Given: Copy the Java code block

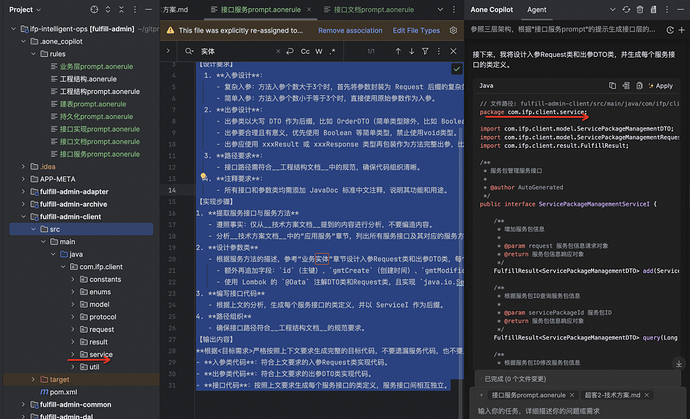Looking at the screenshot, I should click(x=612, y=85).
